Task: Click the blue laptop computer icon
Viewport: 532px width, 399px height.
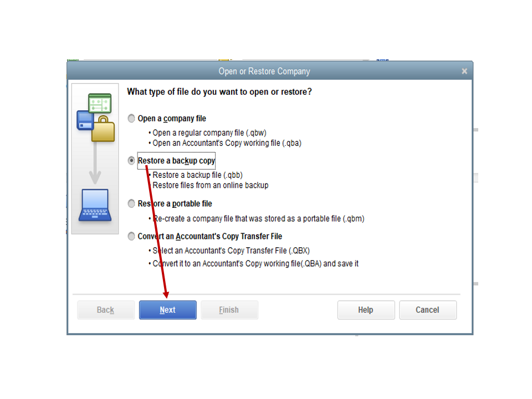Action: click(95, 205)
